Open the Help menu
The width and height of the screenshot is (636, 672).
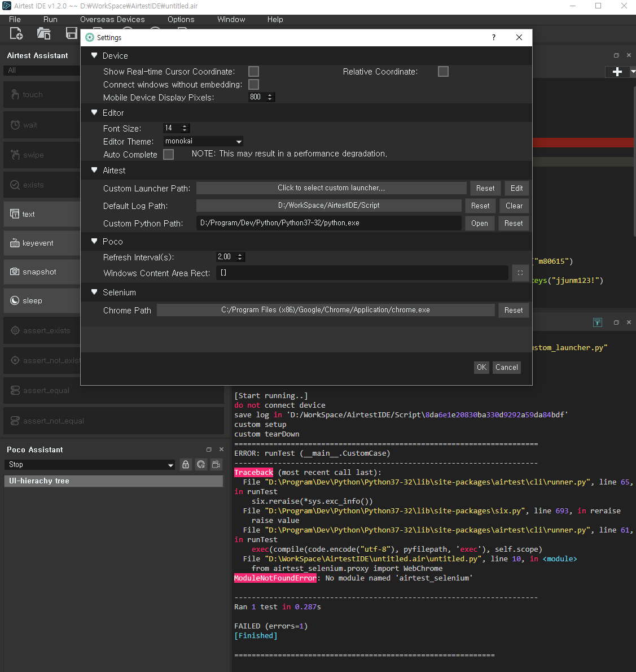[x=275, y=19]
